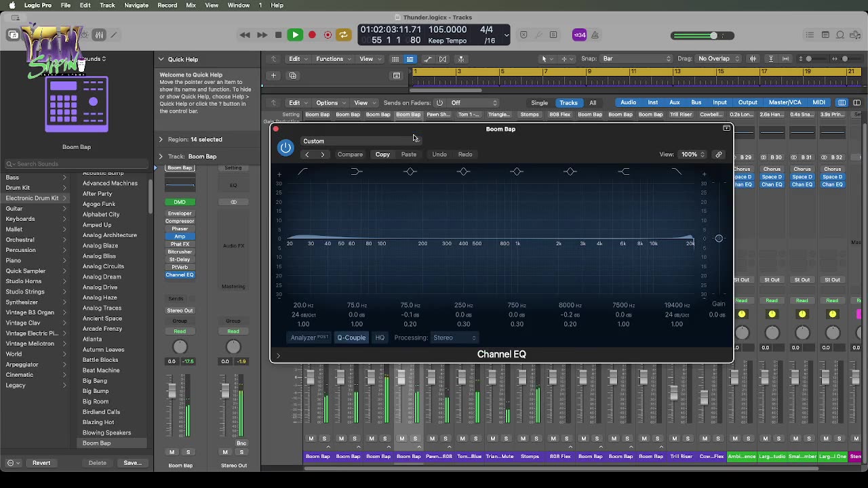Adjust the master volume slider in toolbar
868x488 pixels.
(x=712, y=36)
